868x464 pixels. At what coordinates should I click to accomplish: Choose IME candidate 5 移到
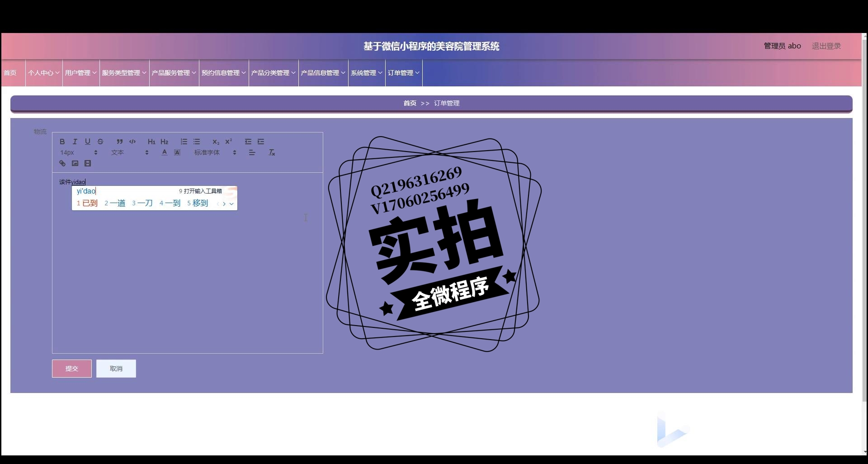[x=198, y=203]
